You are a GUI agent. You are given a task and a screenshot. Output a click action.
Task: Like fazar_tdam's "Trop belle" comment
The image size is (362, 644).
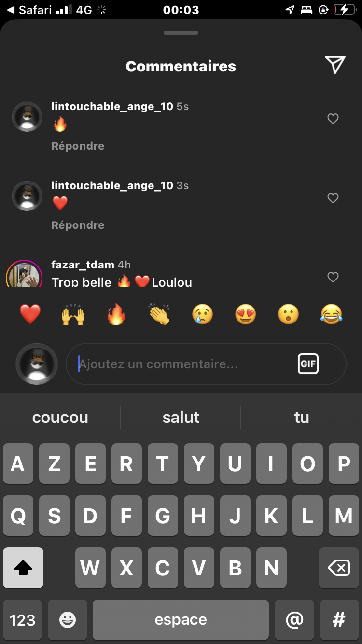click(333, 277)
